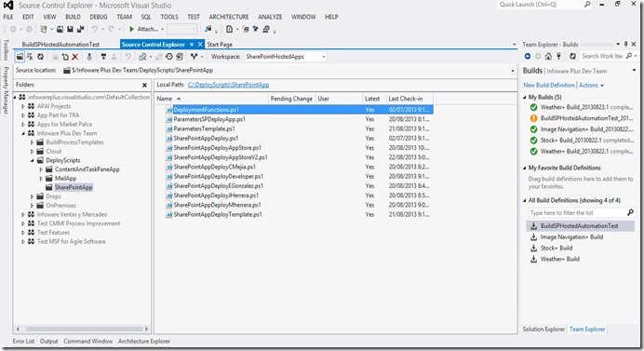Expand the MailApp folder node
This screenshot has width=644, height=351.
pyautogui.click(x=41, y=179)
